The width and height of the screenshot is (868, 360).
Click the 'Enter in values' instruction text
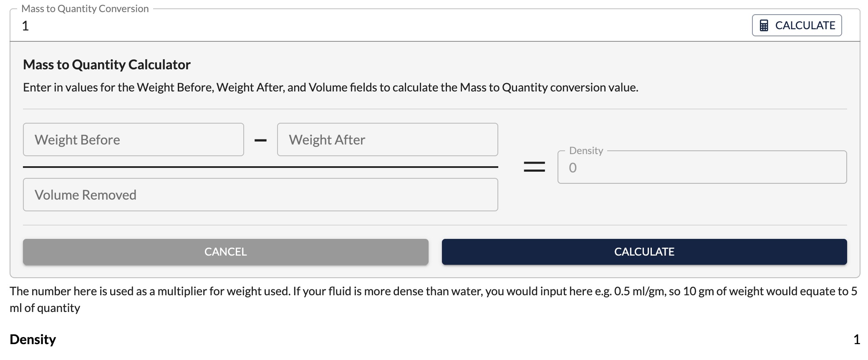click(331, 87)
